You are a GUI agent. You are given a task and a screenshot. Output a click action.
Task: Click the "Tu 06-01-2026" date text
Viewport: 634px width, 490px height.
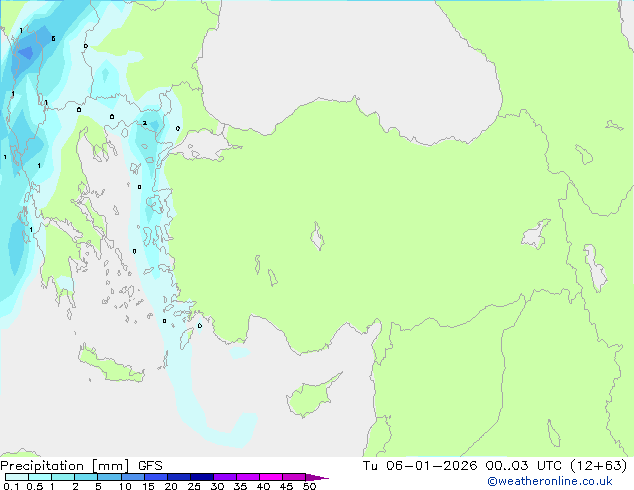420,466
